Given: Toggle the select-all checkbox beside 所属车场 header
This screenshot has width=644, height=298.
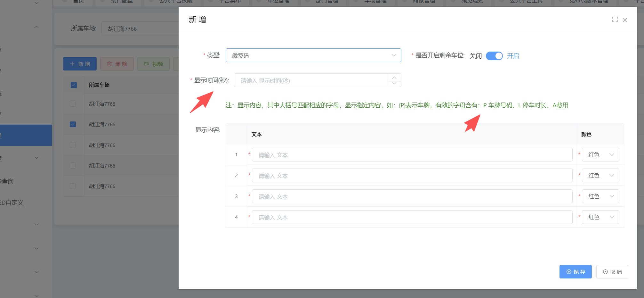Looking at the screenshot, I should click(74, 85).
